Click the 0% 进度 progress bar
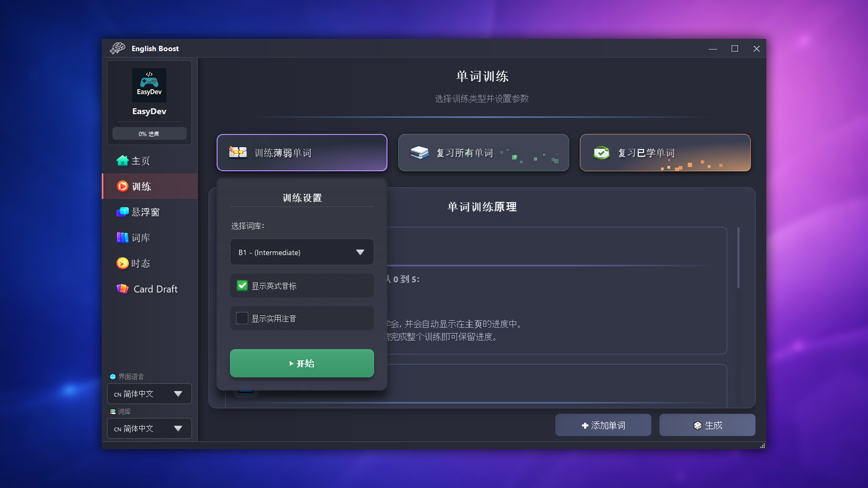868x488 pixels. coord(149,134)
